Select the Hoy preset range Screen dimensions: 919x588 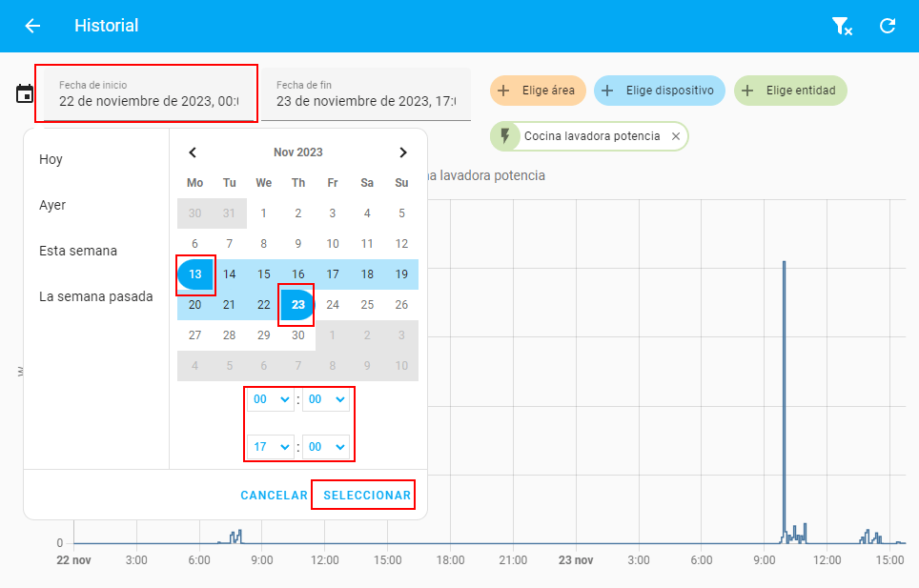point(51,159)
